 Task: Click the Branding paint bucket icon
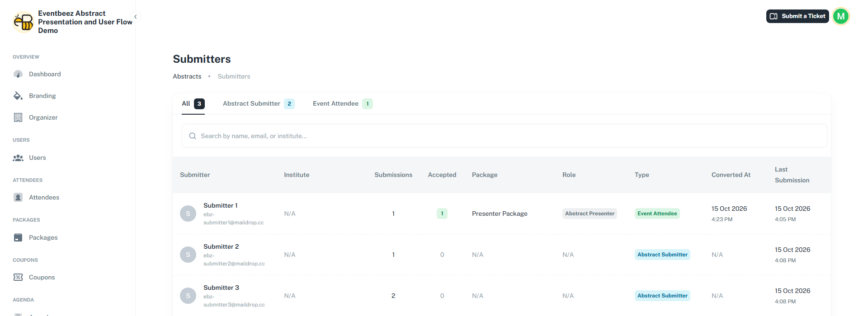[18, 96]
